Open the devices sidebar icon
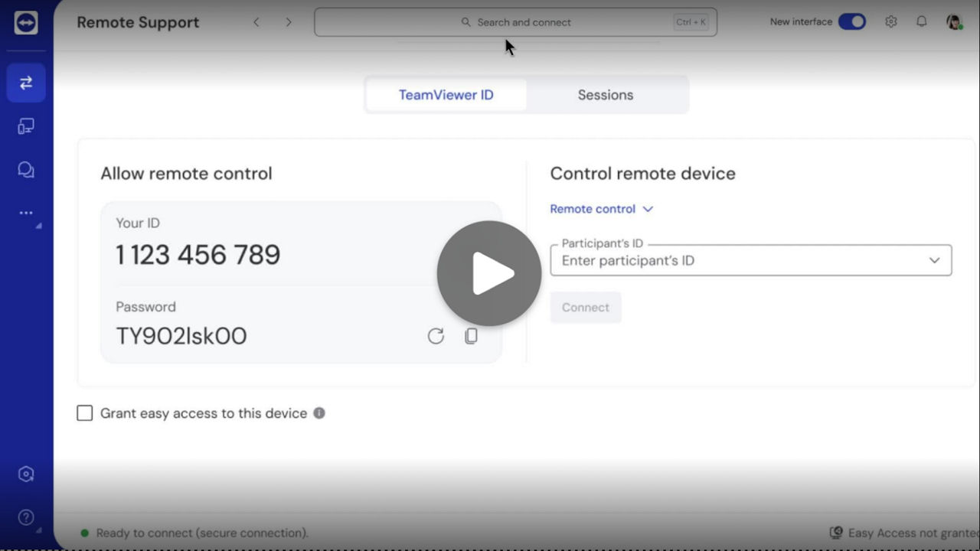Screen dimensions: 980x551 (26, 126)
